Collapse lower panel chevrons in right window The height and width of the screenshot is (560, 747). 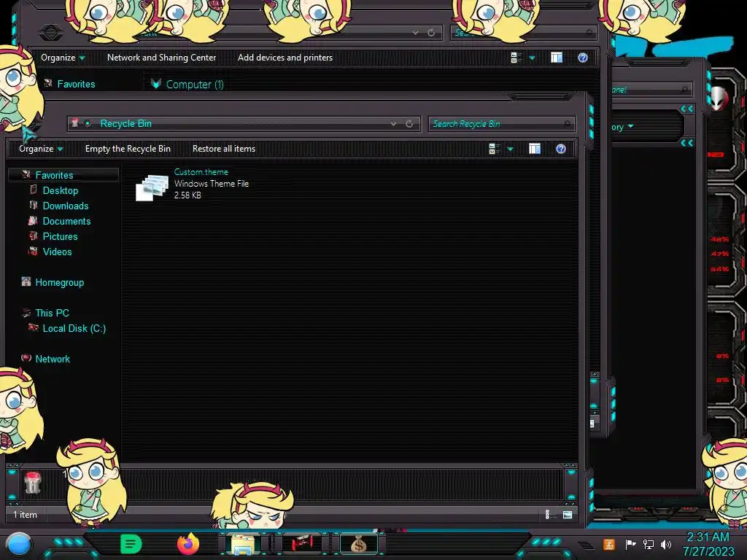coord(687,143)
